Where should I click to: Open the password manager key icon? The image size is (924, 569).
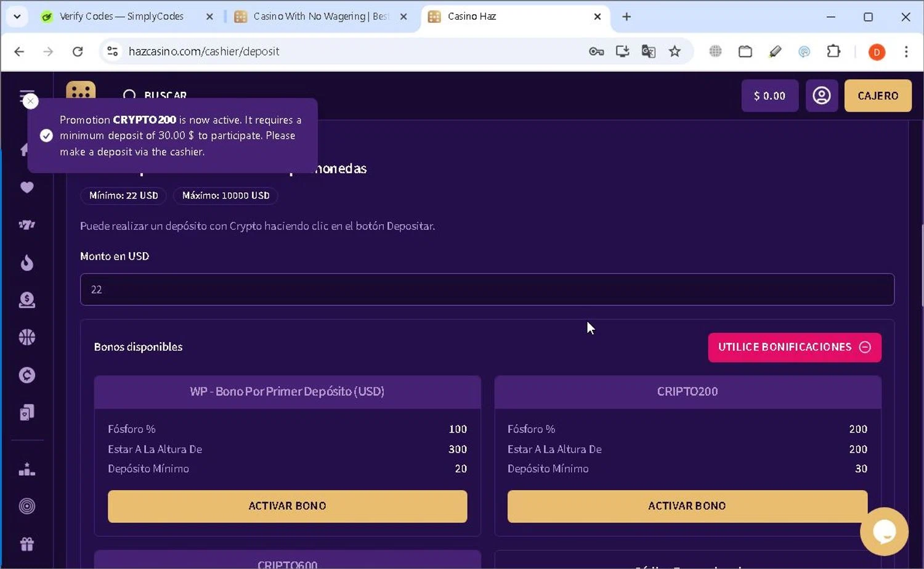(x=596, y=51)
